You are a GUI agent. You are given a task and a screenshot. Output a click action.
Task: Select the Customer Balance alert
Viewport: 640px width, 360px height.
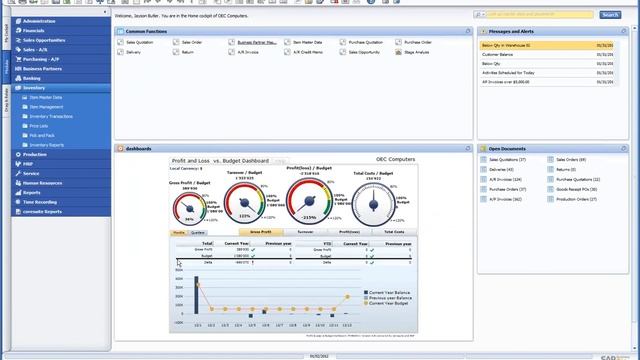(x=547, y=54)
